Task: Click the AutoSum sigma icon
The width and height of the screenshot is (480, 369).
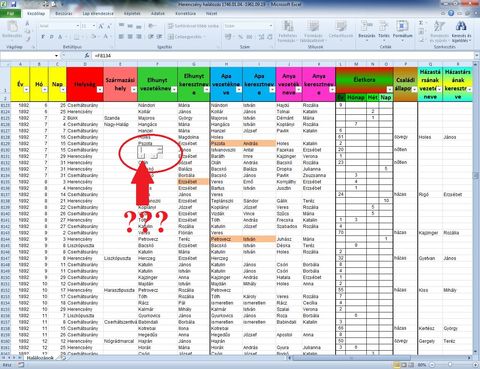Action: [x=421, y=23]
